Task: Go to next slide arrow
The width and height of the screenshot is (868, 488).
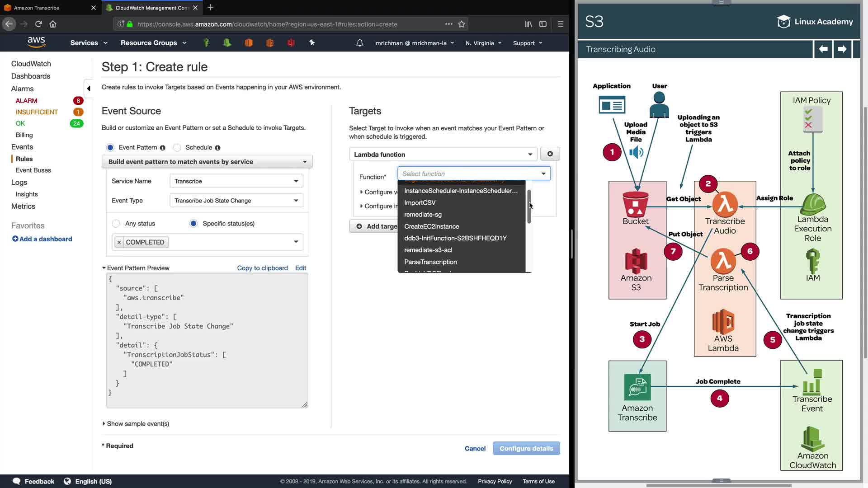Action: [x=842, y=49]
